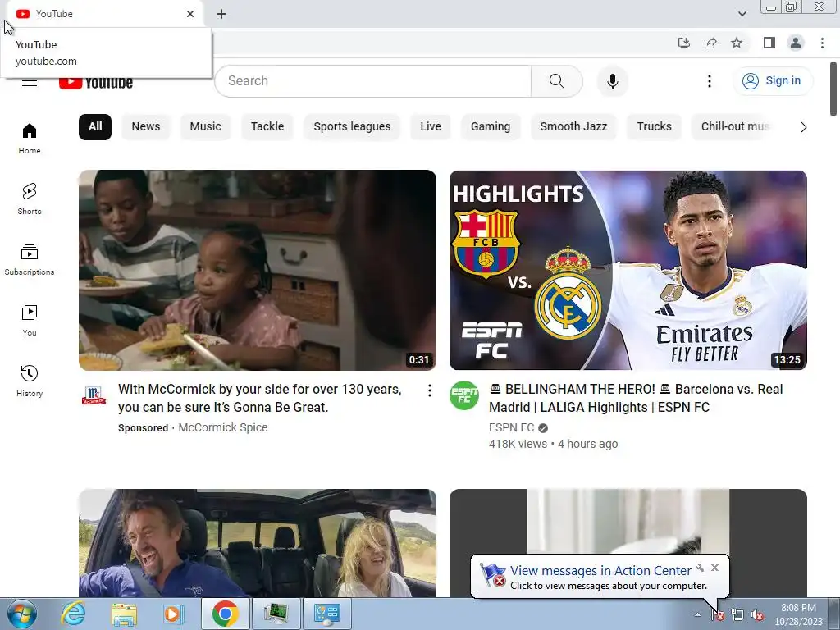Select the Music filter chip
840x630 pixels.
click(x=205, y=126)
